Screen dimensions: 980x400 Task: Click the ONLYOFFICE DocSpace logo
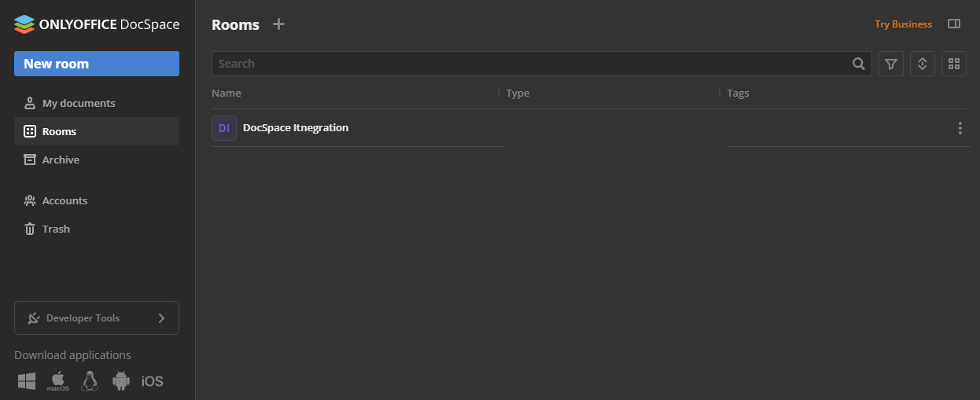97,24
